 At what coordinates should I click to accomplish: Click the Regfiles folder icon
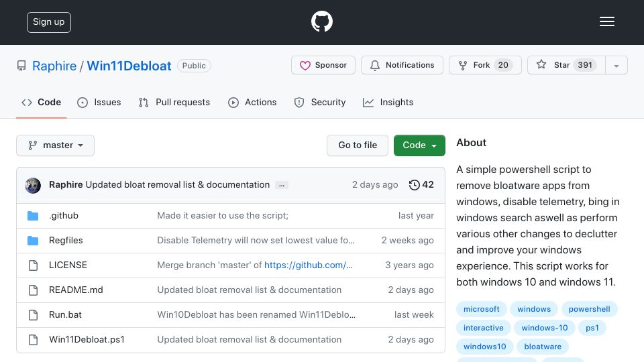coord(33,241)
